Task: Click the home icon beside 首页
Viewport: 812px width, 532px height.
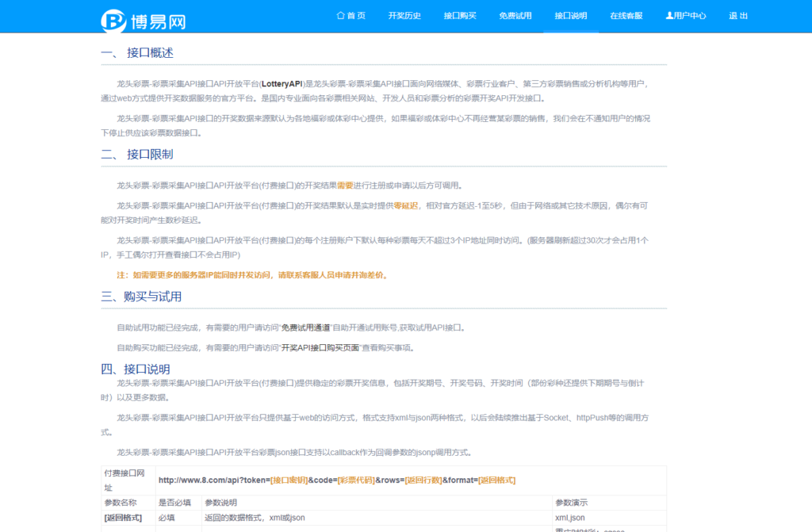Action: 339,15
